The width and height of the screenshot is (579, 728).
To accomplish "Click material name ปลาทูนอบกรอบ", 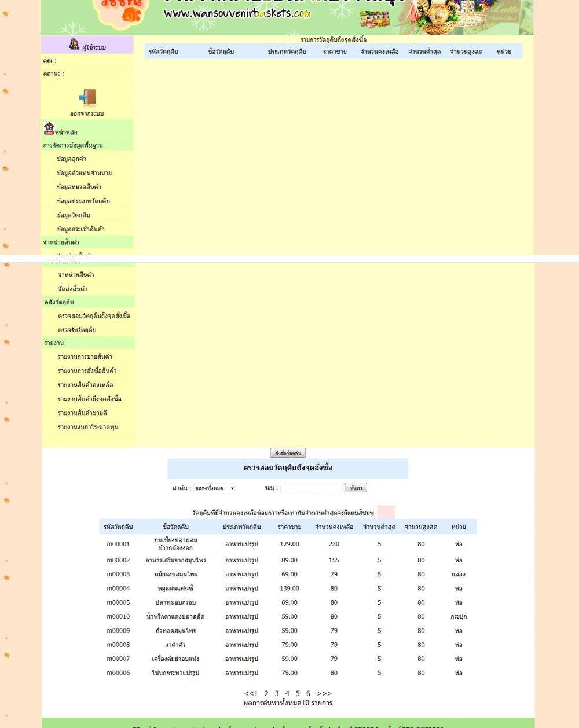I will [175, 602].
